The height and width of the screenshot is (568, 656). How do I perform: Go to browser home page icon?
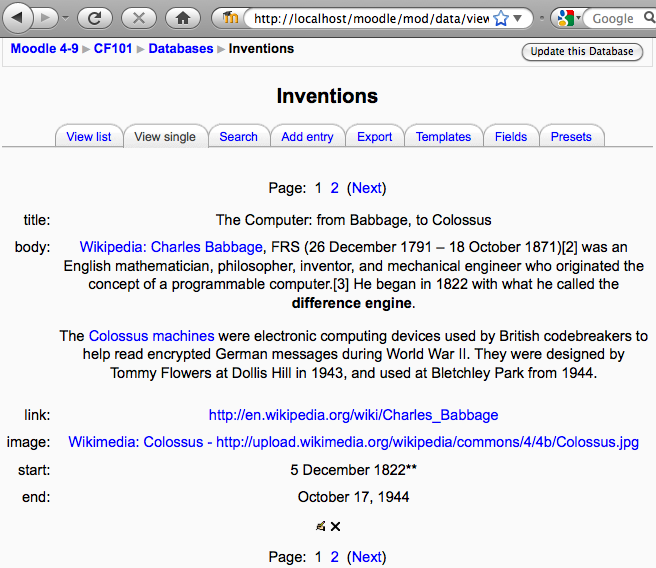click(x=183, y=18)
